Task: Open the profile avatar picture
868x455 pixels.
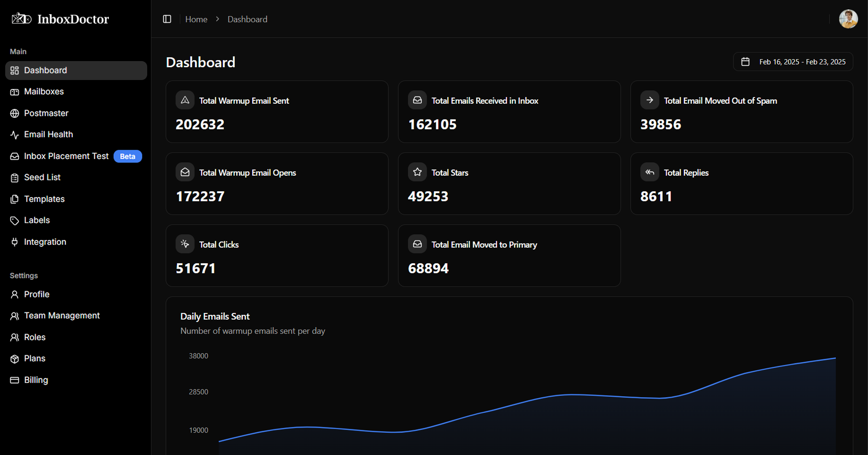Action: 848,19
